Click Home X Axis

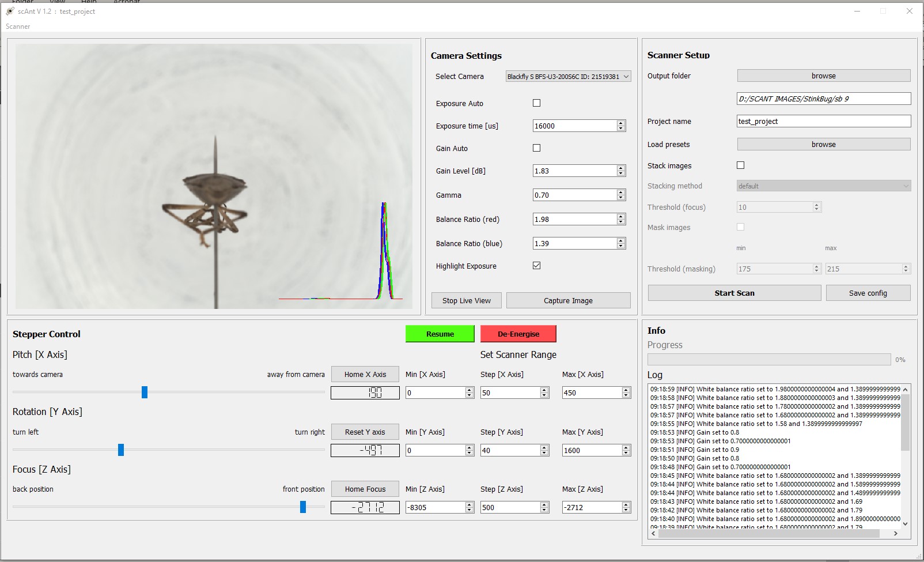365,374
